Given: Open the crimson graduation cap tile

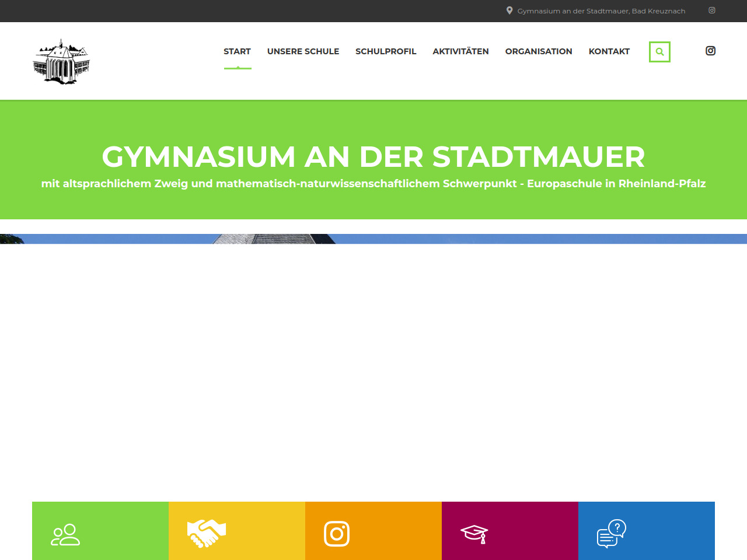Looking at the screenshot, I should [510, 531].
